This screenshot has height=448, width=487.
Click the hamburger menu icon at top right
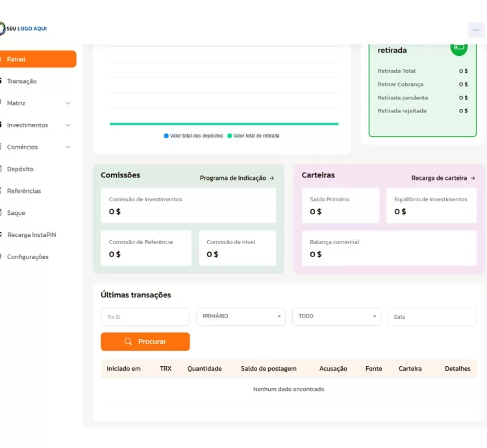(x=476, y=30)
